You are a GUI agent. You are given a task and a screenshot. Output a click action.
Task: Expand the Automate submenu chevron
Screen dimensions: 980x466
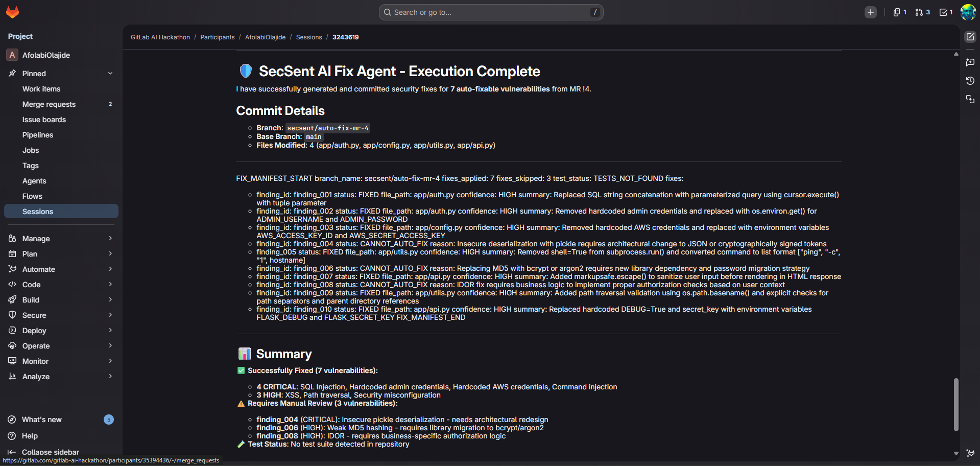coord(110,269)
